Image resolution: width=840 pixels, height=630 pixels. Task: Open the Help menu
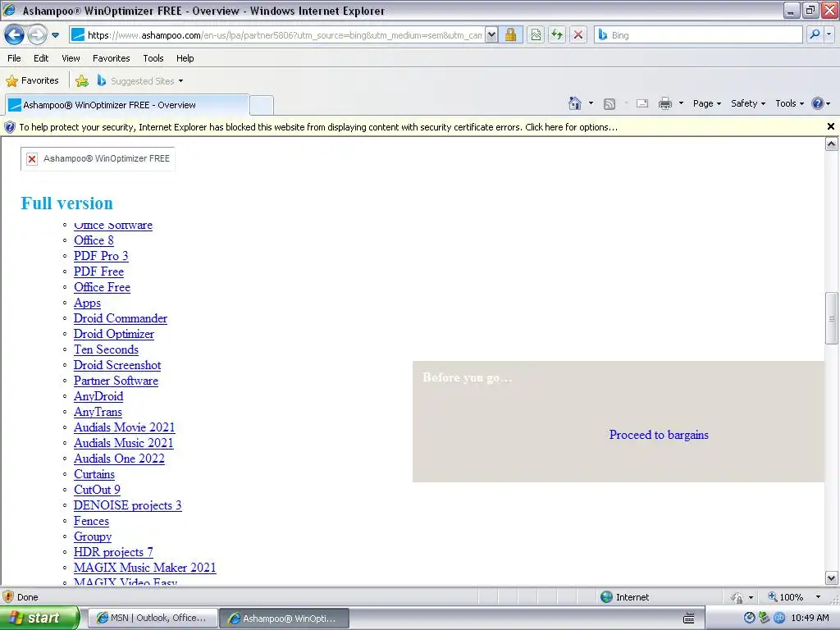(185, 58)
